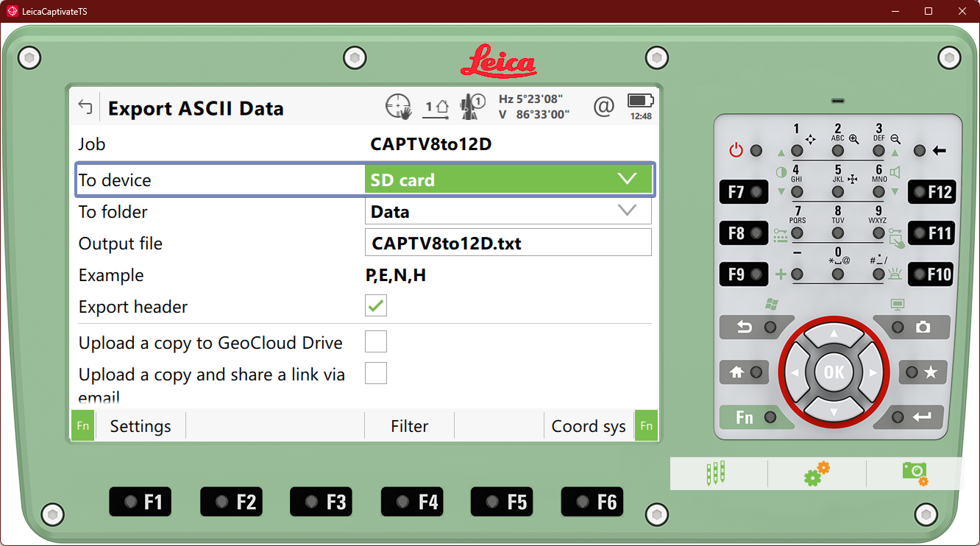Uncheck the Export header checkbox

click(376, 306)
